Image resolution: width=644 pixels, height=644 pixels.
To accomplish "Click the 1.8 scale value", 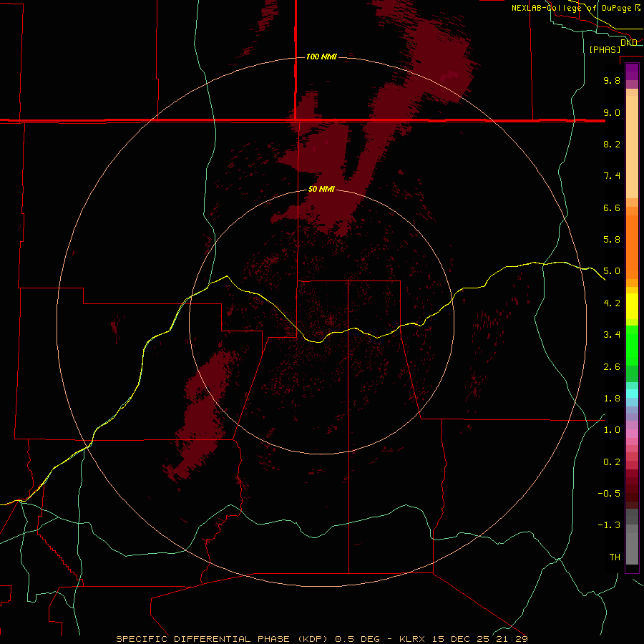I will [x=612, y=399].
